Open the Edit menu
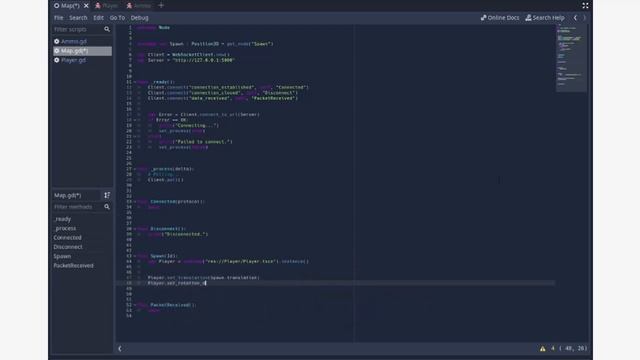 98,18
